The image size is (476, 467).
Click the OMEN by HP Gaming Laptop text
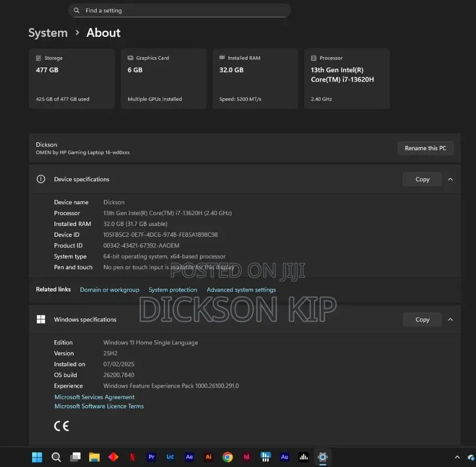(83, 152)
